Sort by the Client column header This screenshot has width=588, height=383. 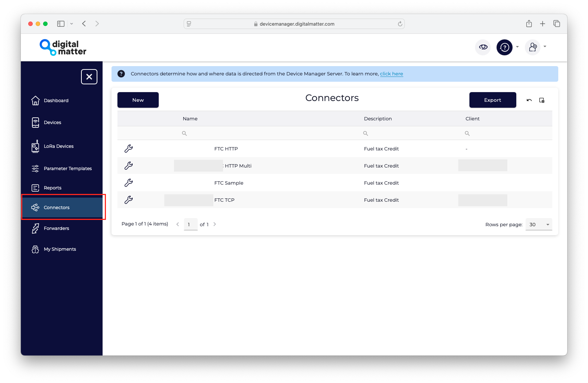tap(472, 119)
